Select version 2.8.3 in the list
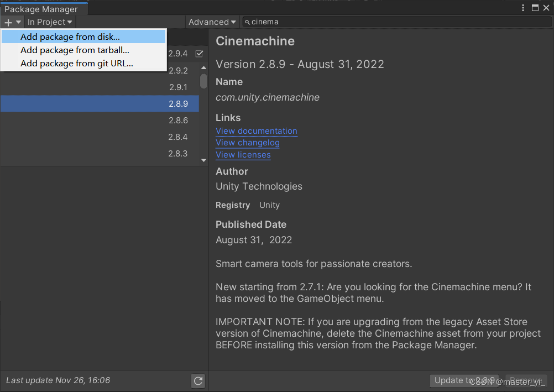 (100, 153)
